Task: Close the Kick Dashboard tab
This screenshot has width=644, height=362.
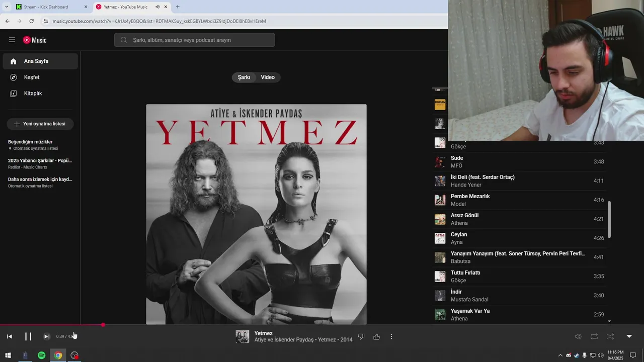Action: 86,7
